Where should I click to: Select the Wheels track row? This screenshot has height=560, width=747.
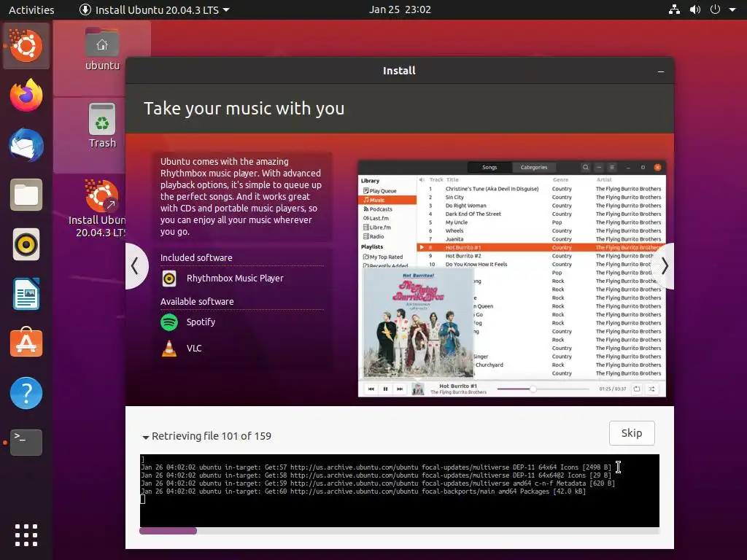[541, 230]
